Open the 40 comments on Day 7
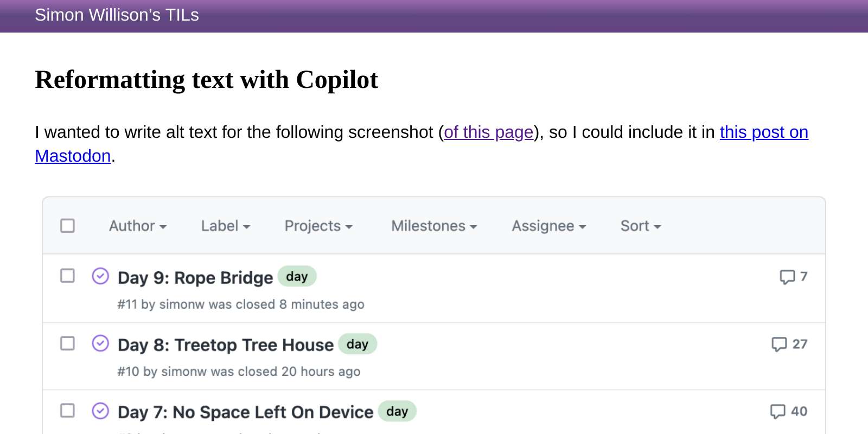This screenshot has height=434, width=868. click(x=788, y=411)
